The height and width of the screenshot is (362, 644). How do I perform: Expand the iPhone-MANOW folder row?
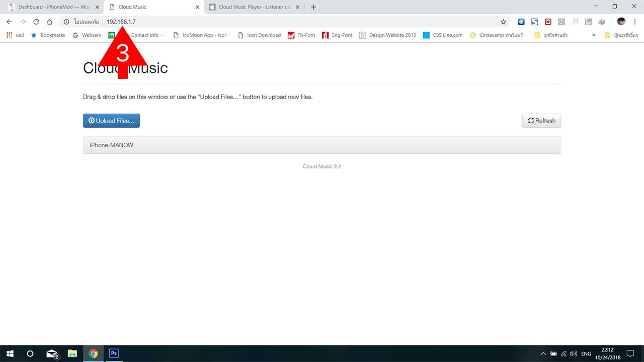pos(321,145)
